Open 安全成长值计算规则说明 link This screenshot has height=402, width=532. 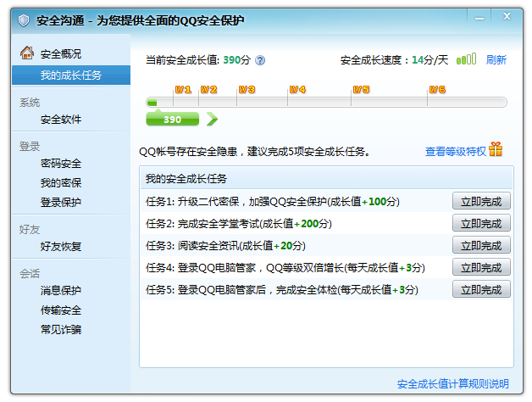click(x=453, y=384)
